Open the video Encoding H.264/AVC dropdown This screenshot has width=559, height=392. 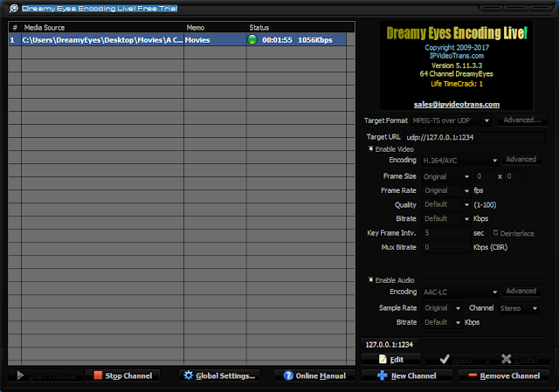[460, 161]
